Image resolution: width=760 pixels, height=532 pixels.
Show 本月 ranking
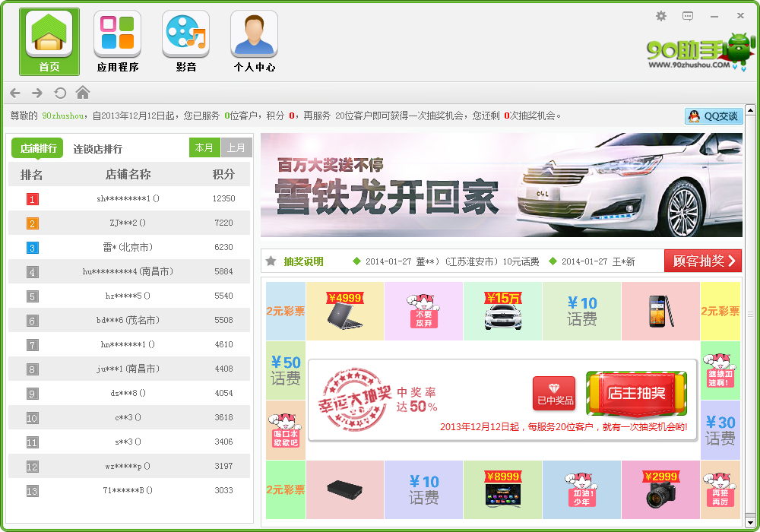204,147
